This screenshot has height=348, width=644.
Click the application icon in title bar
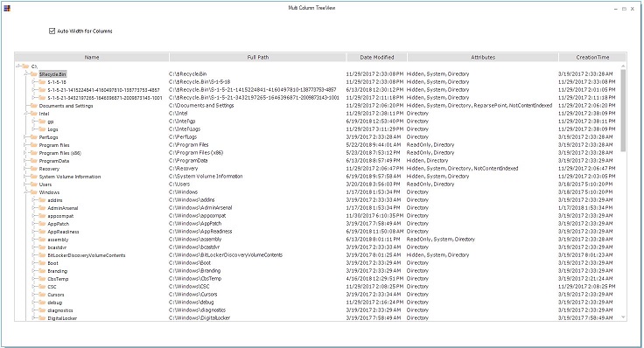pyautogui.click(x=7, y=8)
